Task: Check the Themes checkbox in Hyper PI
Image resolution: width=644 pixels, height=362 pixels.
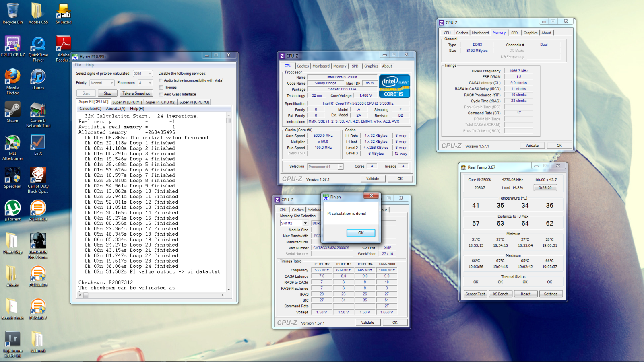Action: (x=161, y=87)
